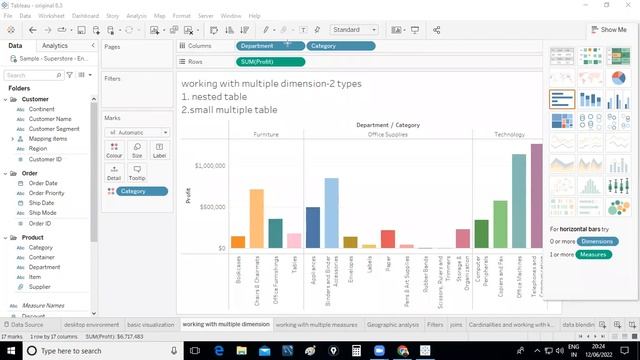Open working with multiple measures tab
Screen dimensions: 640x360
click(316, 325)
